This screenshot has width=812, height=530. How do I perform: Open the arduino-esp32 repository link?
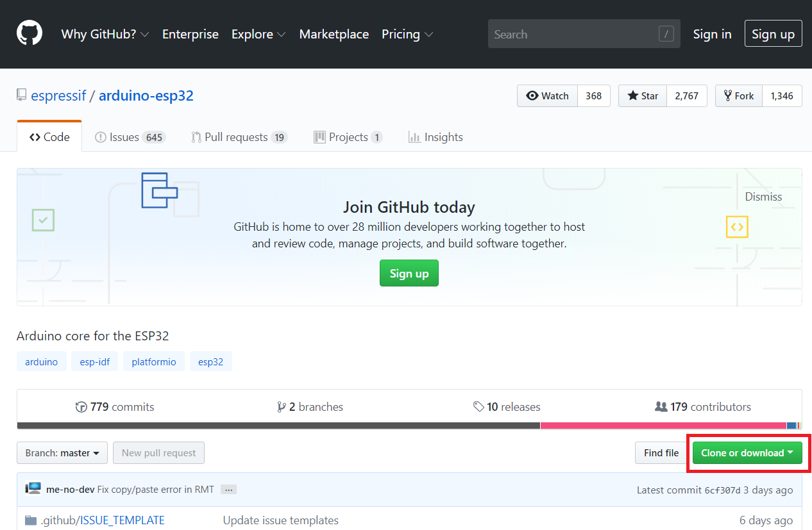146,96
